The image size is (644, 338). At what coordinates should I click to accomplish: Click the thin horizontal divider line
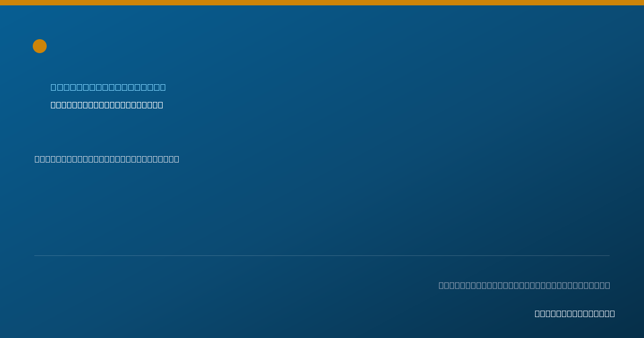click(x=322, y=255)
